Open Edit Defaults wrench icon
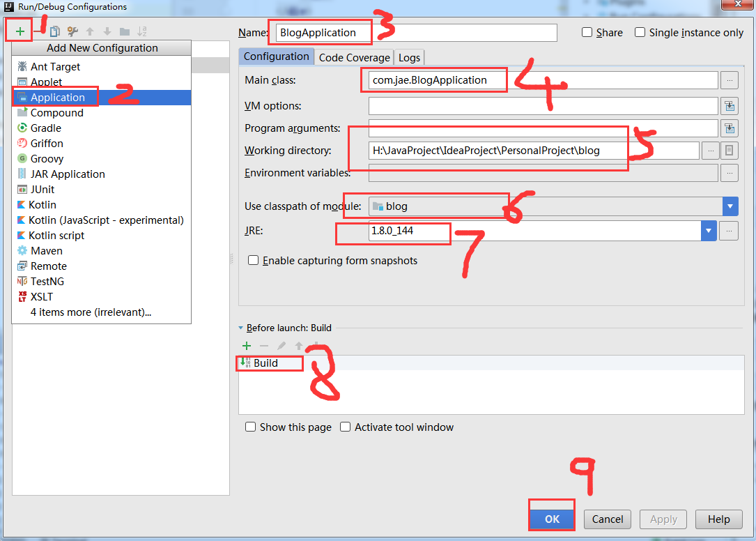The height and width of the screenshot is (541, 756). point(72,31)
